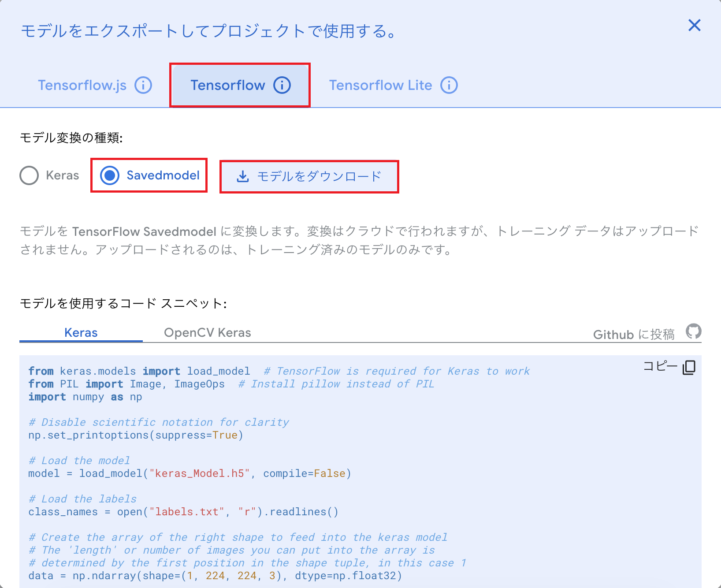Show info for the Tensorflow.js format
The image size is (721, 588).
click(x=143, y=85)
